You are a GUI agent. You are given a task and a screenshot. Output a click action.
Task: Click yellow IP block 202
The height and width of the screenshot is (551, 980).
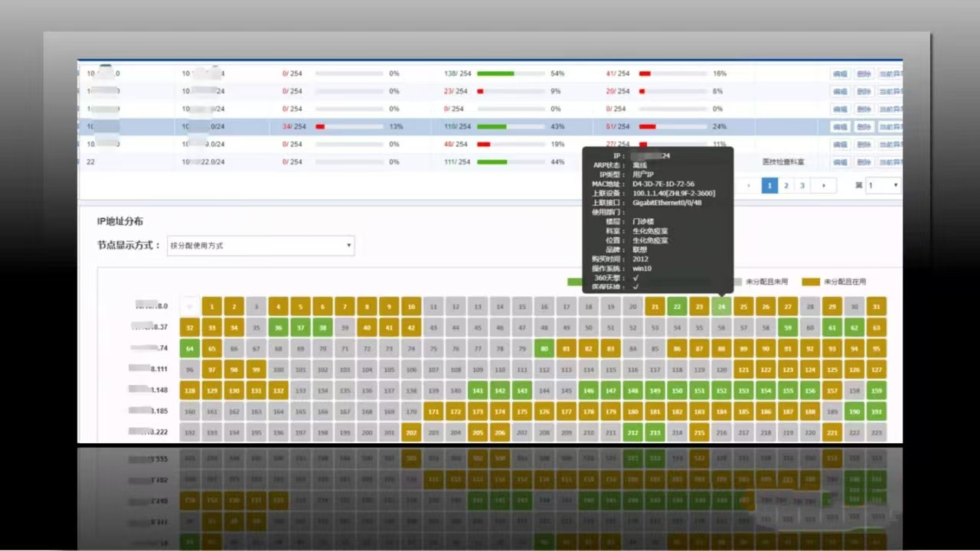pos(411,432)
